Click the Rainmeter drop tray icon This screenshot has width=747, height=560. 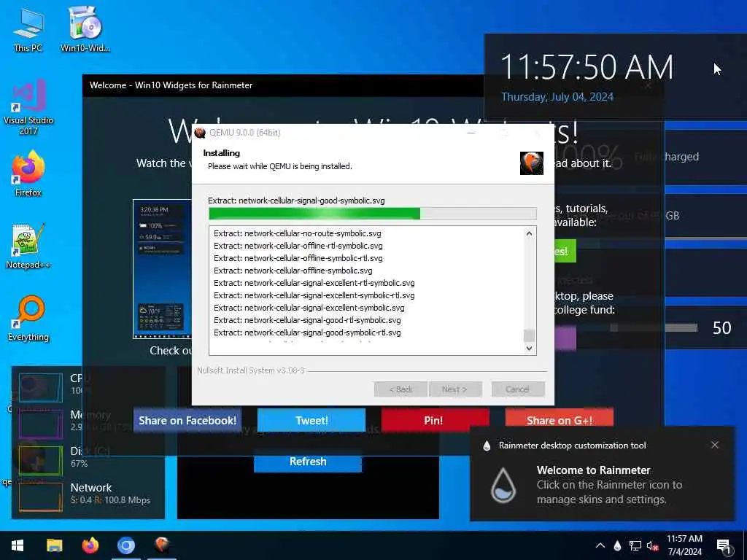[x=617, y=545]
